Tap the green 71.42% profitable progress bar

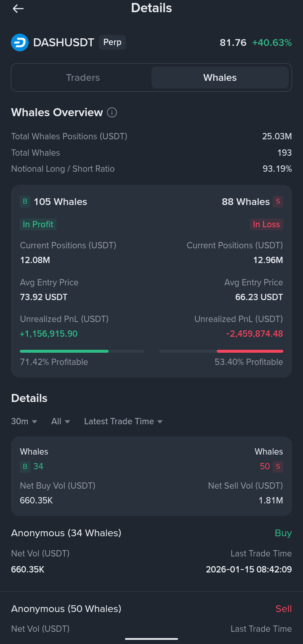click(x=82, y=351)
